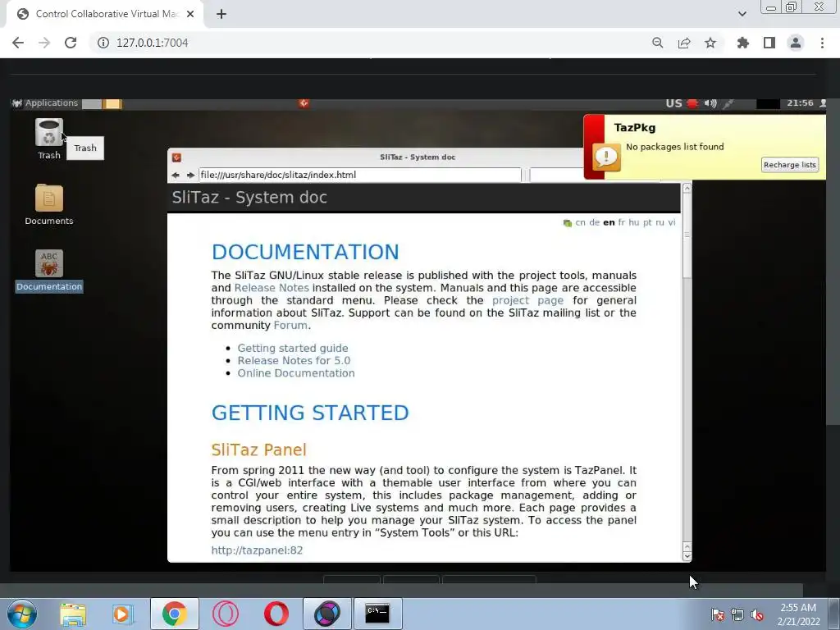
Task: Click the TazPkg warning notification icon
Action: [606, 157]
